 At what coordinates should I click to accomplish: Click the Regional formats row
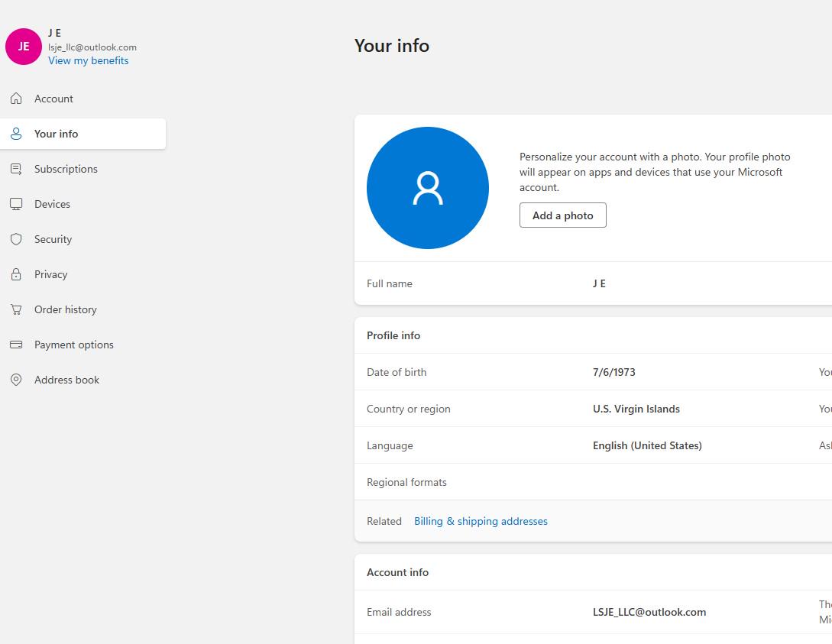593,482
